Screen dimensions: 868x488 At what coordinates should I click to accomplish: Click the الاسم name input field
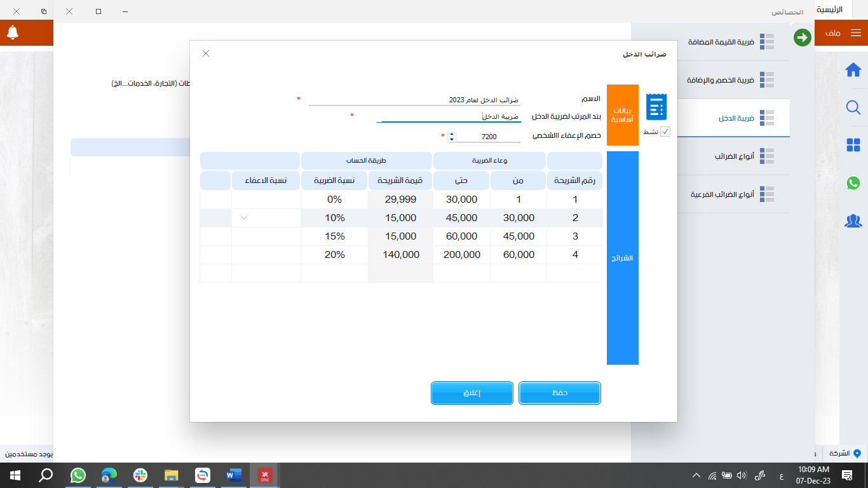click(x=413, y=100)
